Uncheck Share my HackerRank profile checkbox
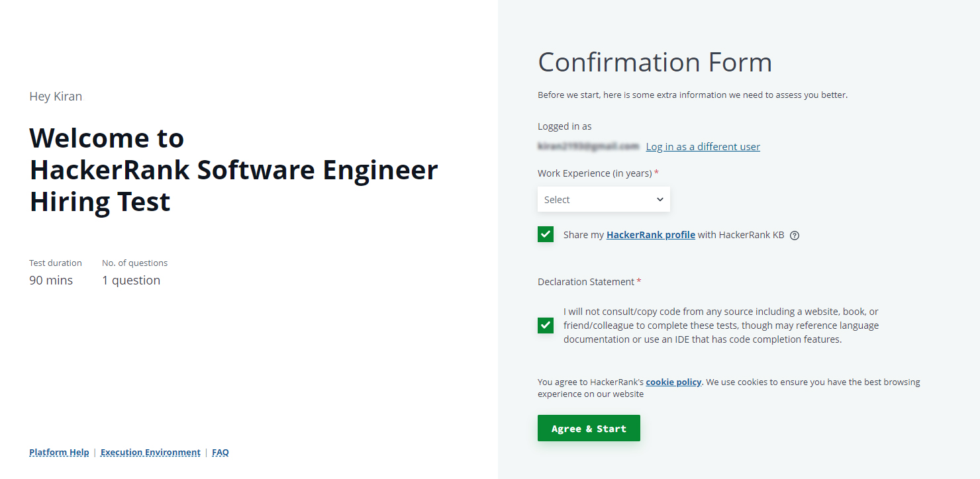 (546, 234)
